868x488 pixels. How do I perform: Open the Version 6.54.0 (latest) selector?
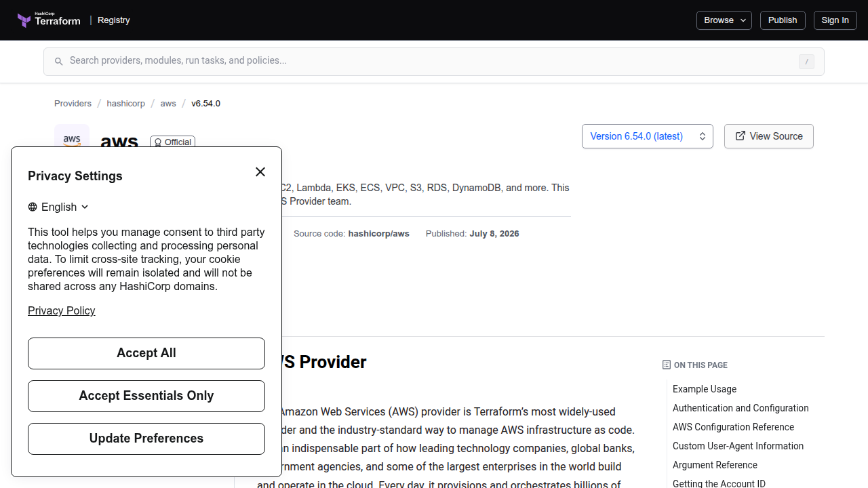[648, 136]
